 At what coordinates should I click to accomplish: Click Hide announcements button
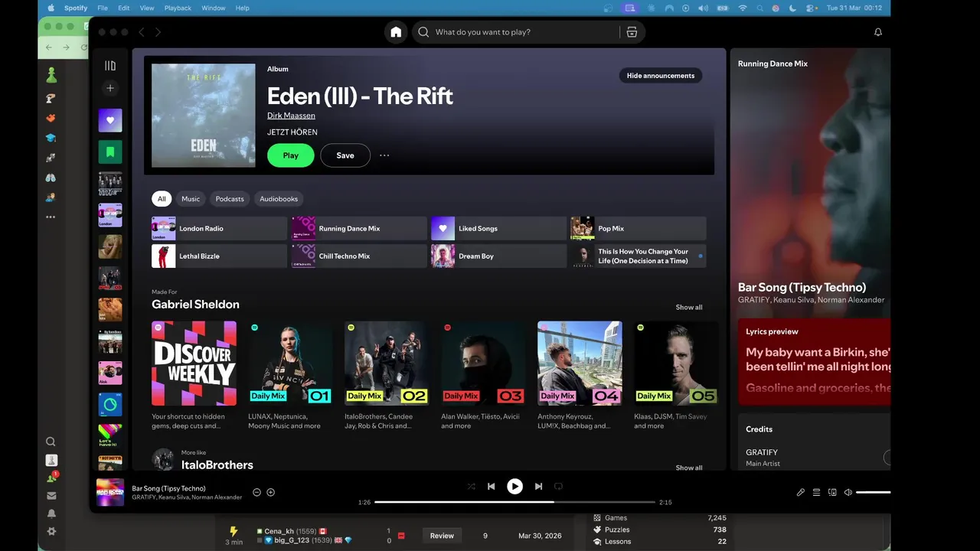click(661, 76)
